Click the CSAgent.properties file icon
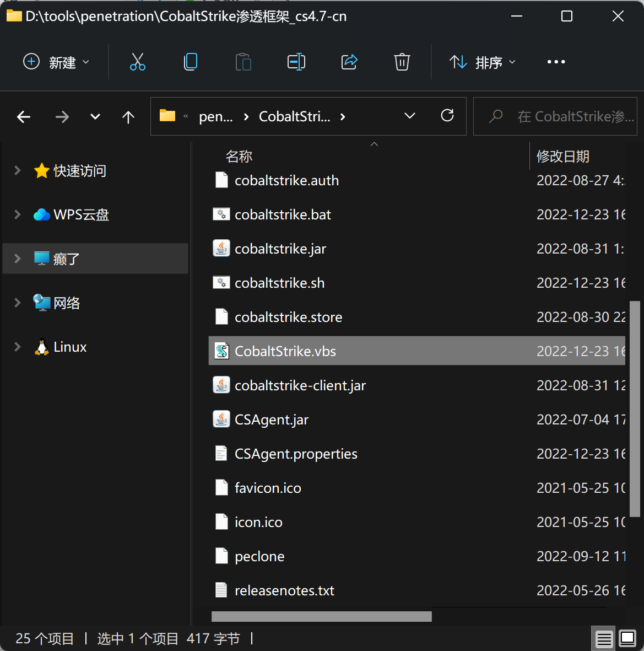Viewport: 644px width, 651px height. [x=221, y=453]
